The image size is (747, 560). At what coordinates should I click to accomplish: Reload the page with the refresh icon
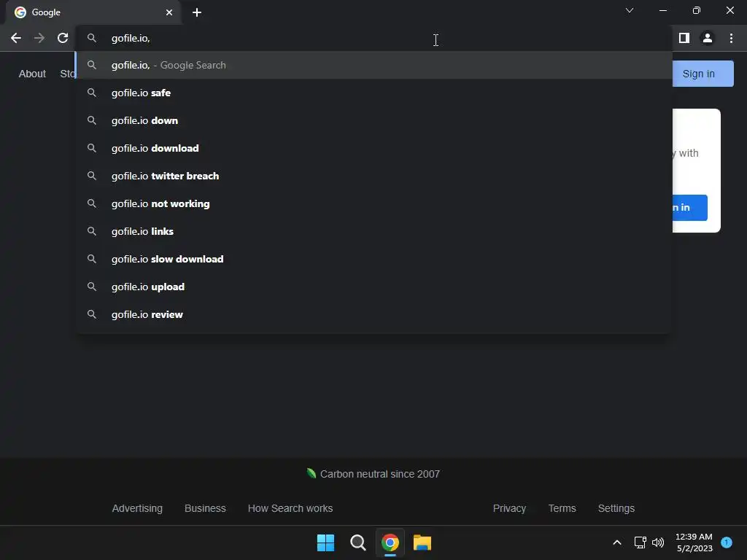point(63,38)
